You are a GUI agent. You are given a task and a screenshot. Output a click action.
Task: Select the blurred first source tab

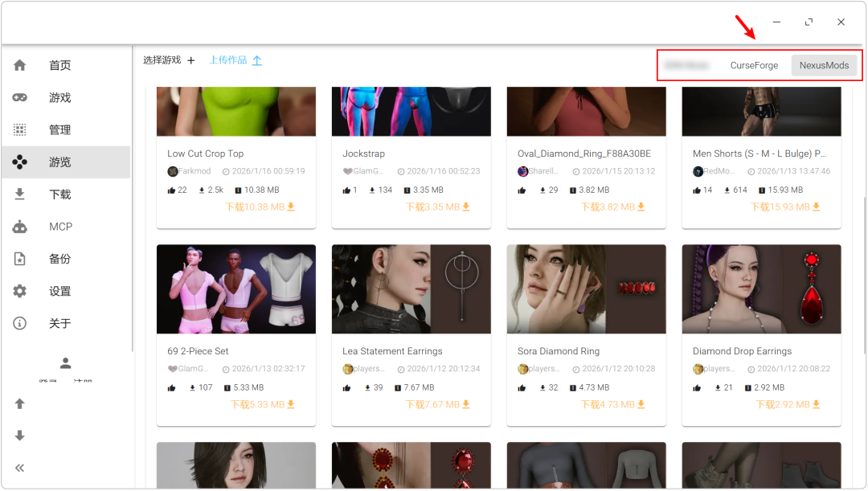[x=686, y=65]
